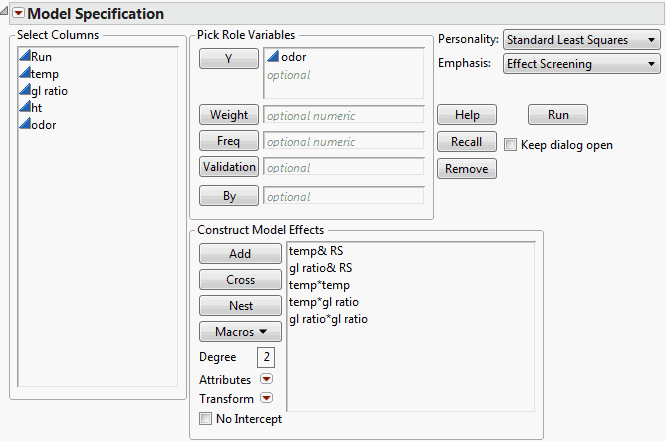
Task: Select the temp*gl ratio model effect
Action: [x=323, y=302]
